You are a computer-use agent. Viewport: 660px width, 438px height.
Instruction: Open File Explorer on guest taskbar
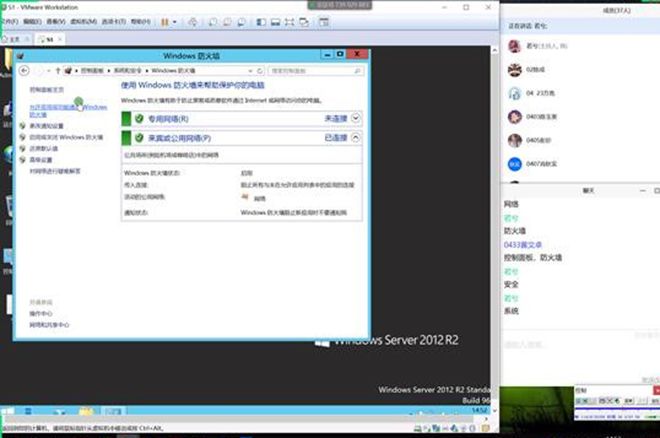click(86, 411)
